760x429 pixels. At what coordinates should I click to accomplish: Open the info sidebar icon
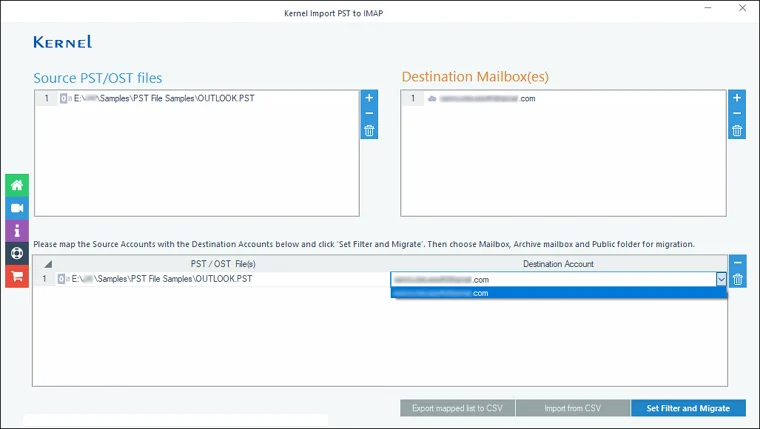pyautogui.click(x=17, y=231)
